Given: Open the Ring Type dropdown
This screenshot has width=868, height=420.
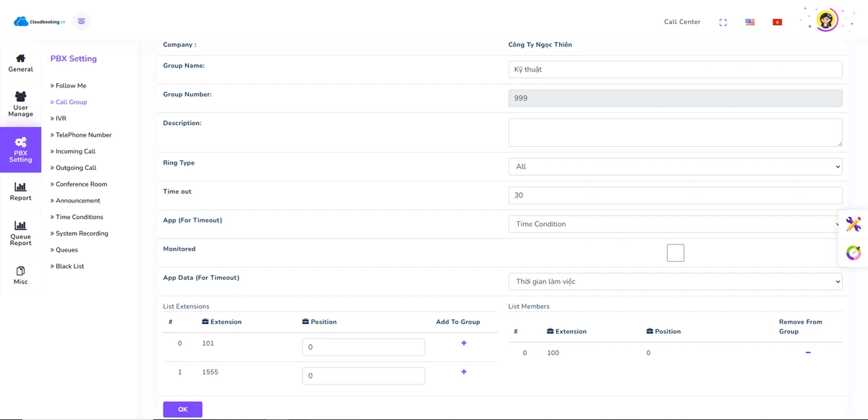Looking at the screenshot, I should pyautogui.click(x=675, y=166).
